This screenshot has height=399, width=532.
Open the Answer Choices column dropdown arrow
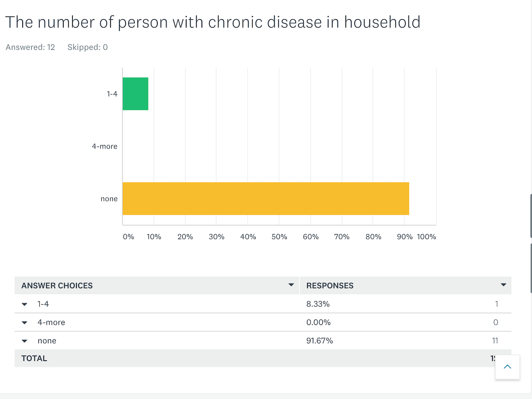pos(291,285)
